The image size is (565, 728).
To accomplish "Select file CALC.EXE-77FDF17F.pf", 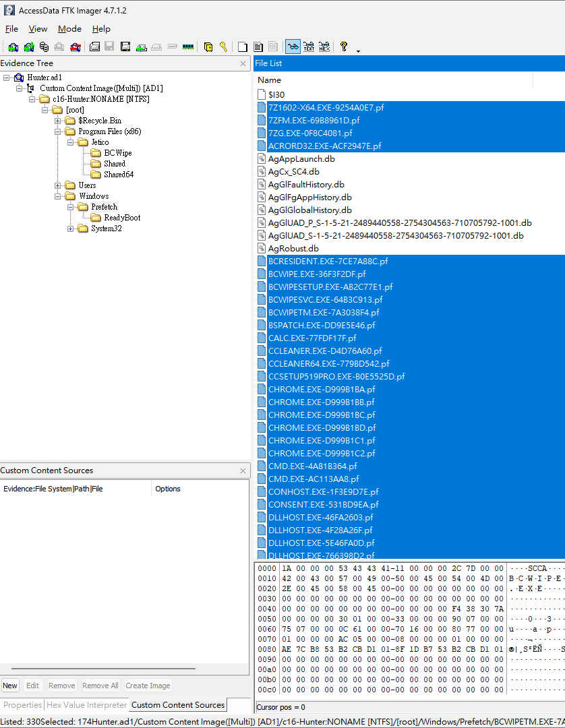I will 312,338.
